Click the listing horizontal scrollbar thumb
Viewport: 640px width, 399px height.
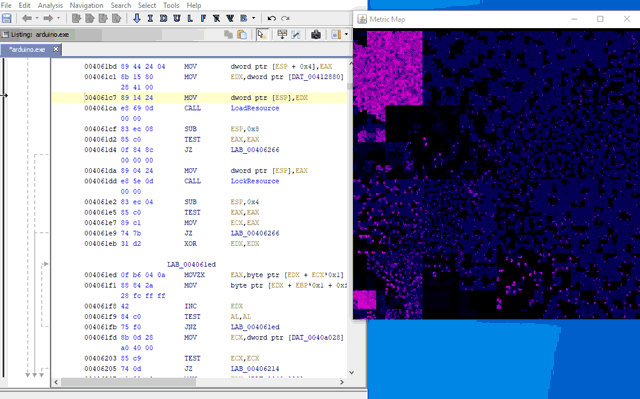129,382
